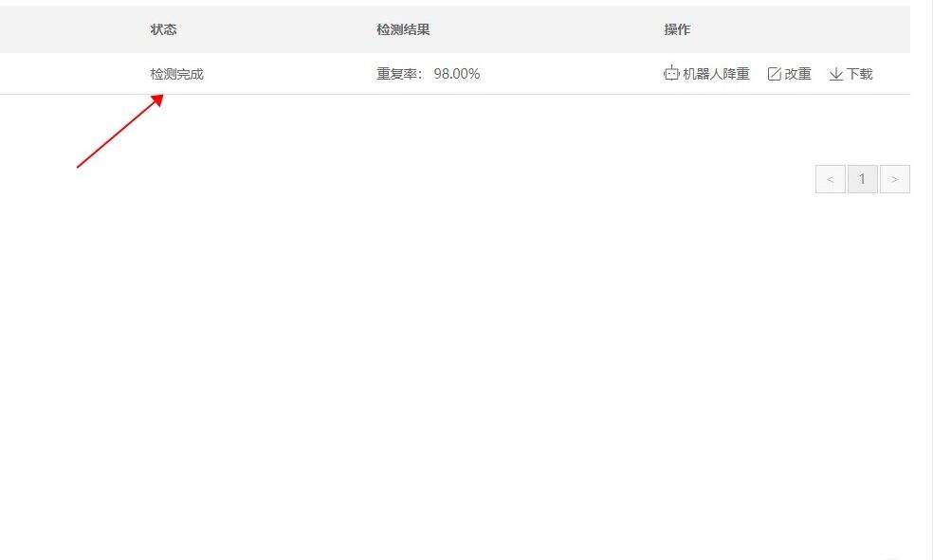Click the 检测完成 status text
Viewport: 933px width, 560px height.
176,74
